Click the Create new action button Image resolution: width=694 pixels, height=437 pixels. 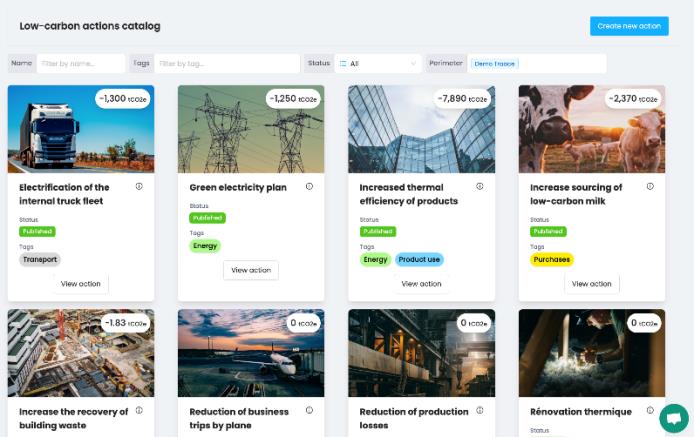click(628, 26)
